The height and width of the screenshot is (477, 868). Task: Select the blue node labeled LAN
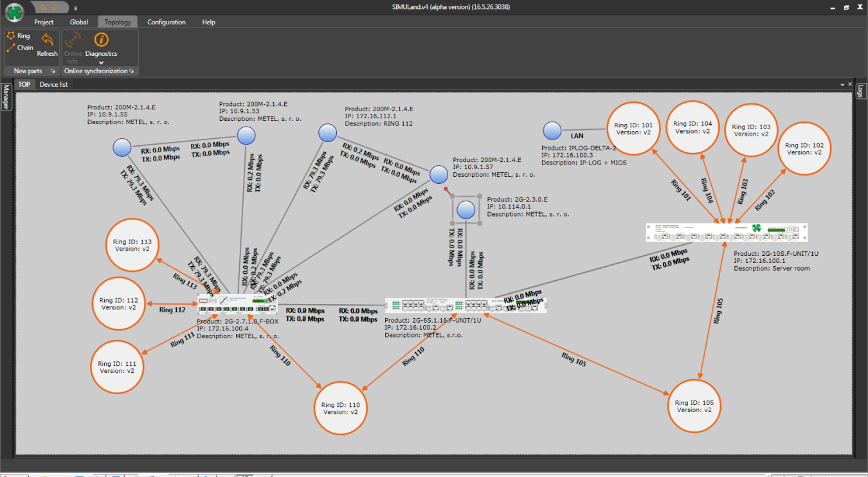pos(552,131)
